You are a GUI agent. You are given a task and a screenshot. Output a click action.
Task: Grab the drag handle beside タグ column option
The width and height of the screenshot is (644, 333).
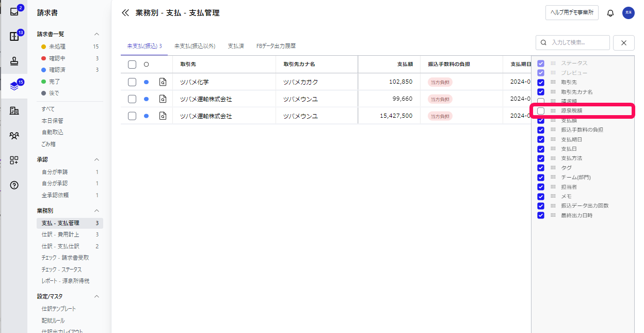(x=553, y=168)
